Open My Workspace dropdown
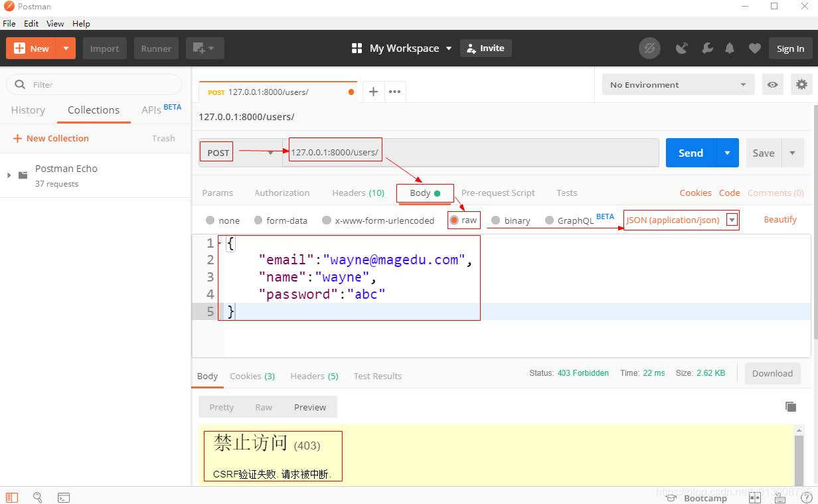The height and width of the screenshot is (504, 818). (411, 48)
